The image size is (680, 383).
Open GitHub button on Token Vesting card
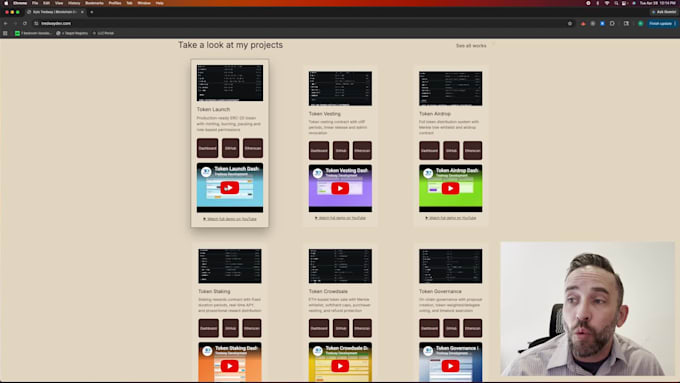341,151
